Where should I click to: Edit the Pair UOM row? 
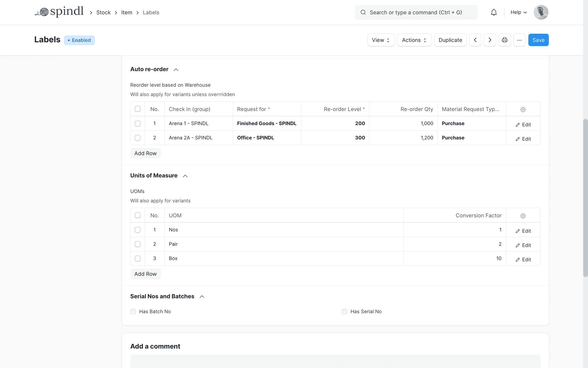click(523, 245)
